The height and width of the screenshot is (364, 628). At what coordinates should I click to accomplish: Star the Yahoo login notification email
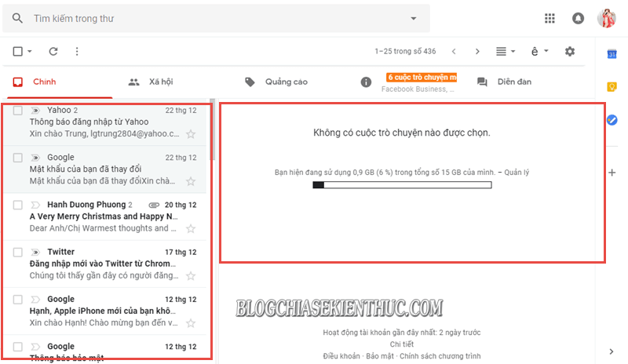coord(191,133)
